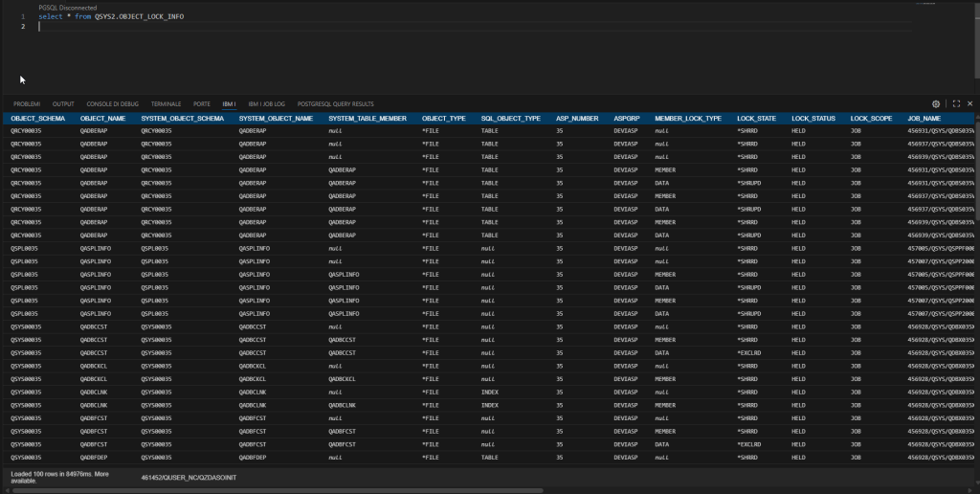The width and height of the screenshot is (980, 494).
Task: Maximize the panel size
Action: click(x=955, y=103)
